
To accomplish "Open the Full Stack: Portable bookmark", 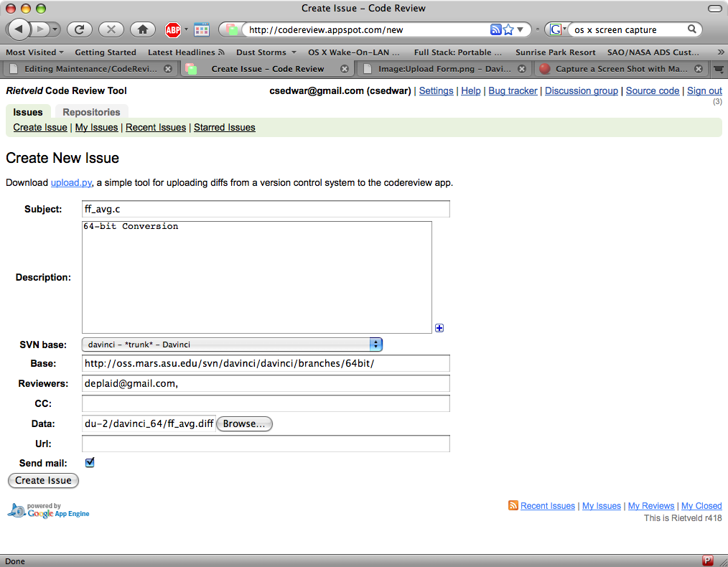I will click(458, 52).
